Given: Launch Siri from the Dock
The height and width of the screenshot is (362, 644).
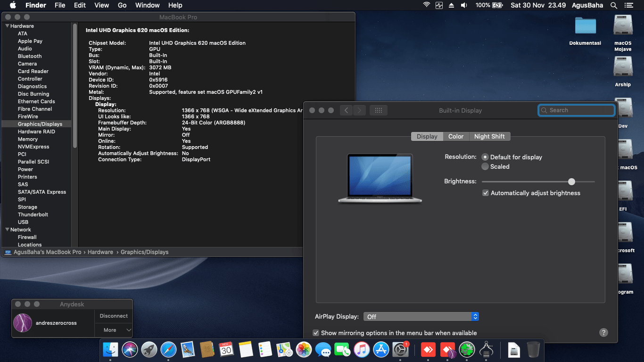Looking at the screenshot, I should [130, 350].
